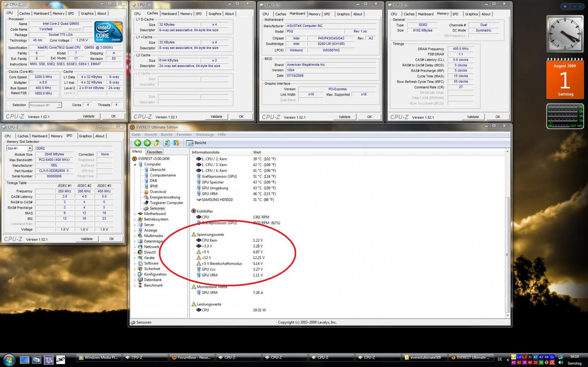Open the Datei menu in EVEREST
Viewport: 588px width, 367px height.
coord(136,134)
